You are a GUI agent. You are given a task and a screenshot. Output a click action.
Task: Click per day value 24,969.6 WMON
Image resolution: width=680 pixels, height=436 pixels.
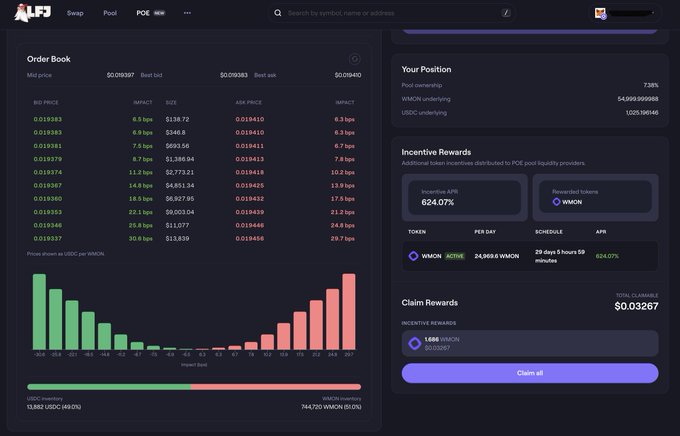[x=497, y=256]
